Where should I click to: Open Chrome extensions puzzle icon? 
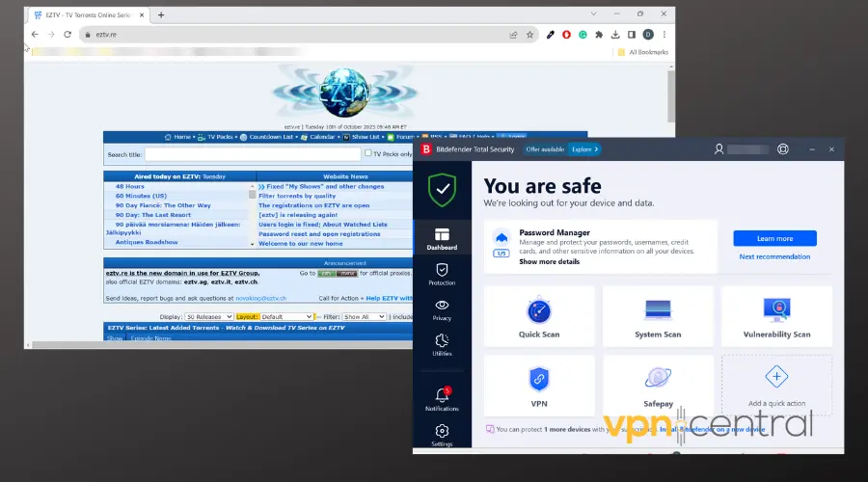(x=599, y=35)
